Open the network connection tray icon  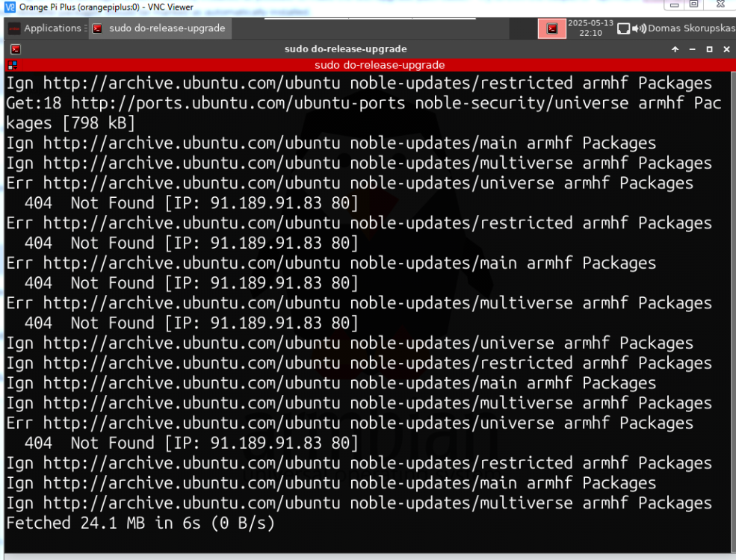pos(623,28)
